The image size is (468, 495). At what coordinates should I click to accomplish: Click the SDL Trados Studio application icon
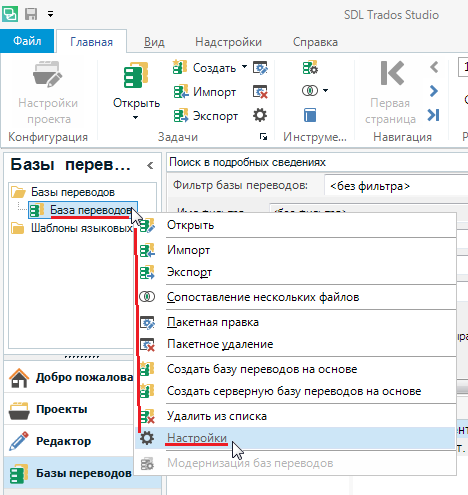click(x=10, y=14)
